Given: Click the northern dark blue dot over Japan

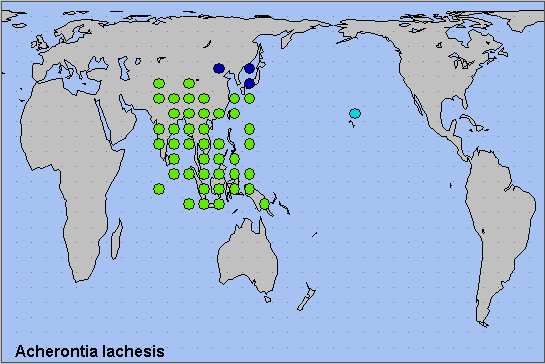Looking at the screenshot, I should coord(249,68).
